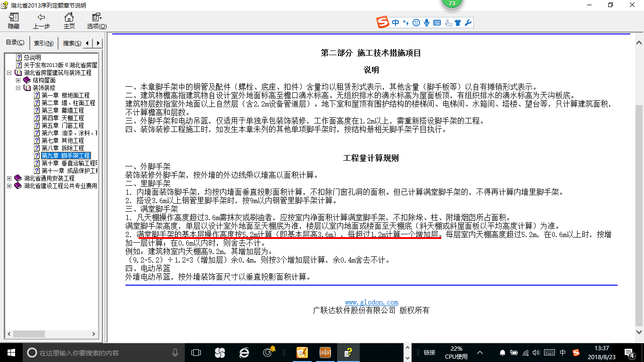The width and height of the screenshot is (644, 362).
Task: Click the 装饰装修 open book icon
Action: pos(27,88)
